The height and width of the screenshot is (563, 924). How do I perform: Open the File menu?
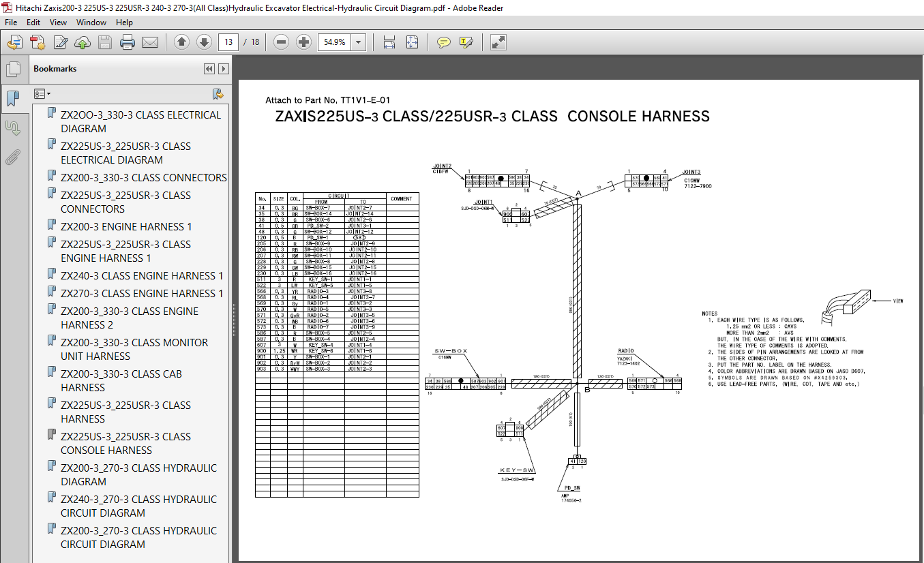(x=11, y=22)
